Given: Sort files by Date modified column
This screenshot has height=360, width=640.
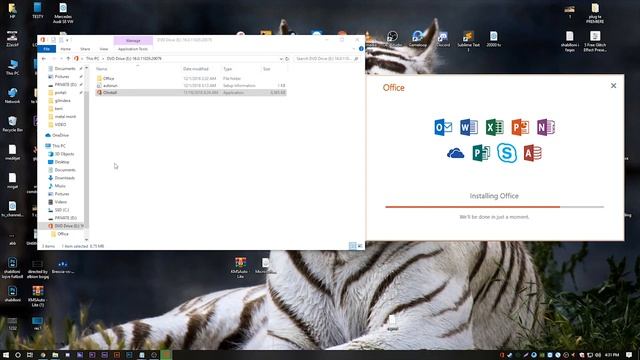Looking at the screenshot, I should [x=196, y=69].
